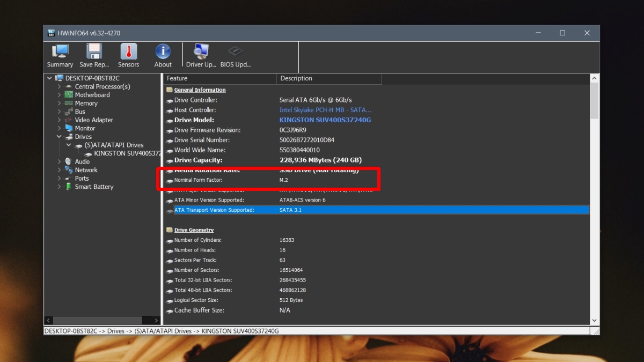The height and width of the screenshot is (362, 644).
Task: Click the Audio speaker icon
Action: [x=69, y=161]
